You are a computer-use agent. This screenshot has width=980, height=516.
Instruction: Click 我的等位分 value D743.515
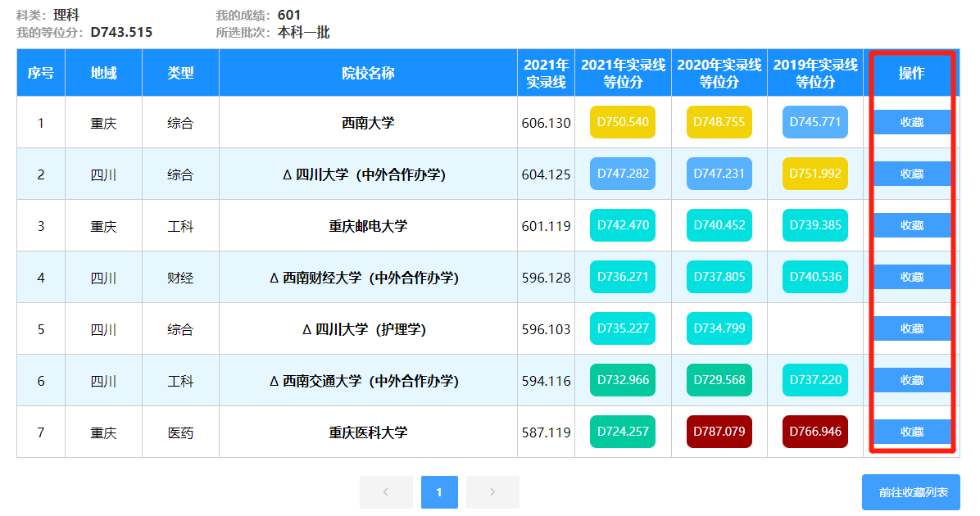coord(121,32)
